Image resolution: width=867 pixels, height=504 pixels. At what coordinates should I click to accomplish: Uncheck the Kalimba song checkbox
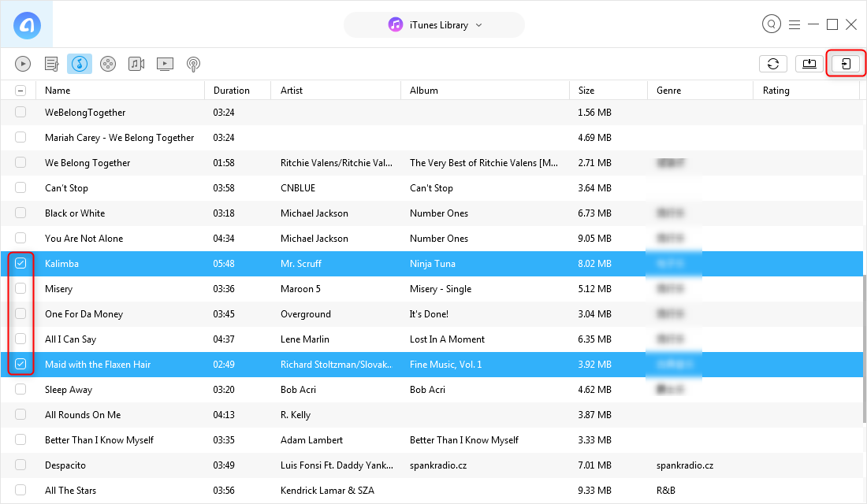(x=20, y=263)
